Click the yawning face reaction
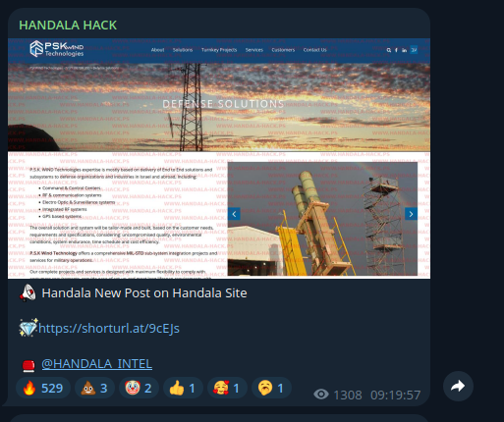Viewport: 504px width, 422px height. (x=271, y=388)
